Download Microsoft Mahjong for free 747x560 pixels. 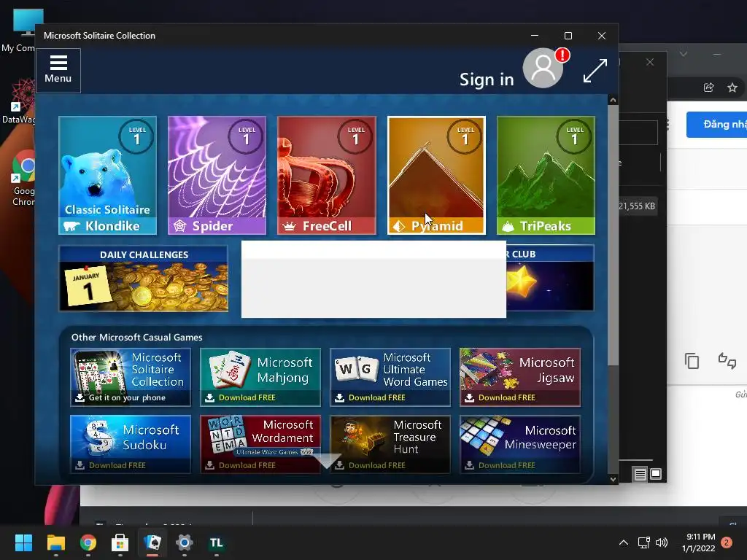(260, 377)
